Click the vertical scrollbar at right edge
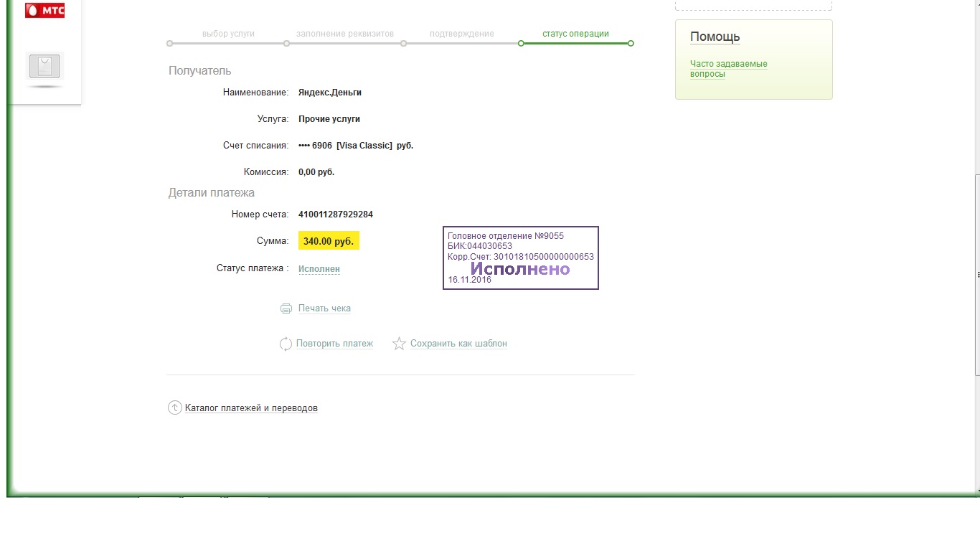 [976, 275]
